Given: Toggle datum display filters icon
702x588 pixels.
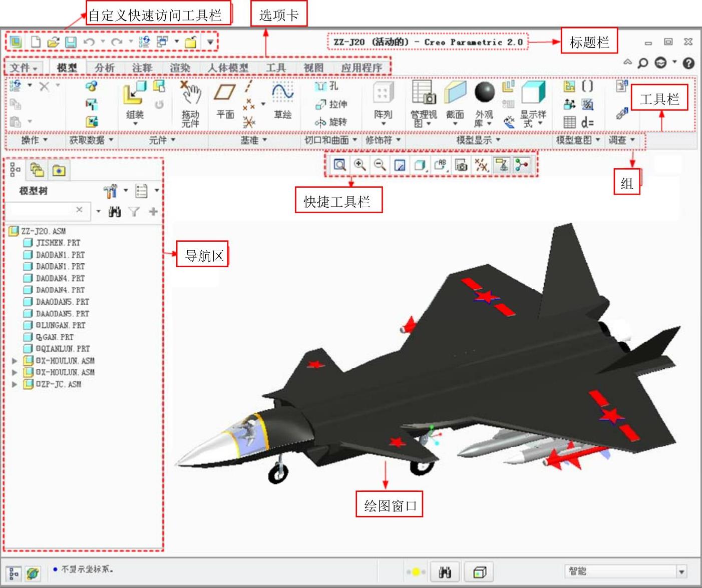Looking at the screenshot, I should (481, 165).
